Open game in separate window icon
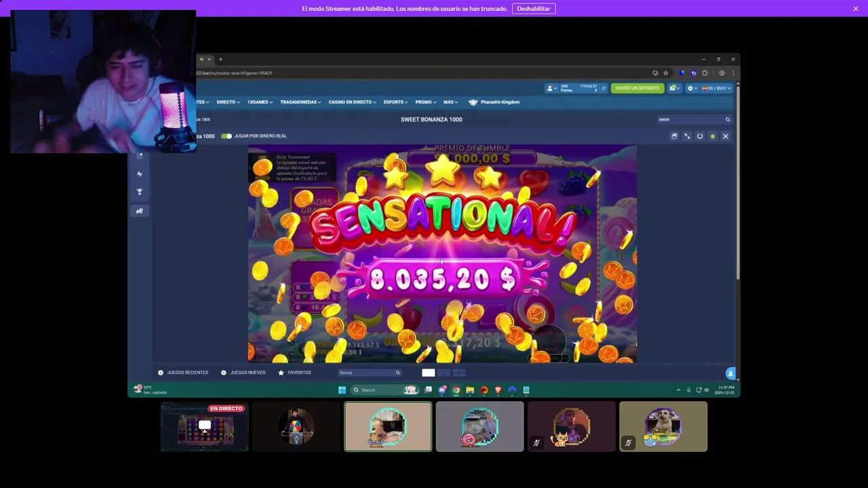The image size is (868, 488). 674,136
